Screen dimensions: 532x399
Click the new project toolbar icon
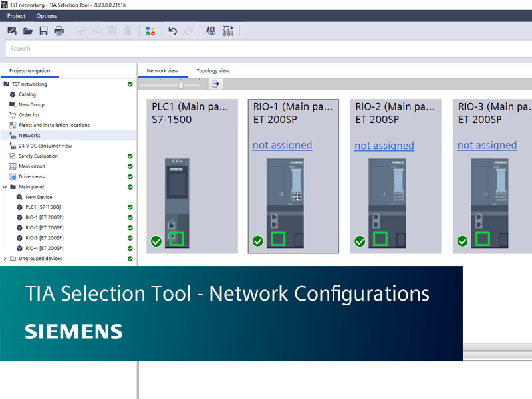coord(12,31)
